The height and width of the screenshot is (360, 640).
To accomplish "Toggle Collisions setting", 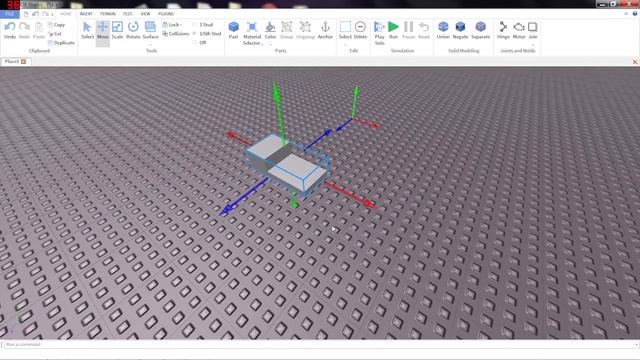I will click(176, 34).
